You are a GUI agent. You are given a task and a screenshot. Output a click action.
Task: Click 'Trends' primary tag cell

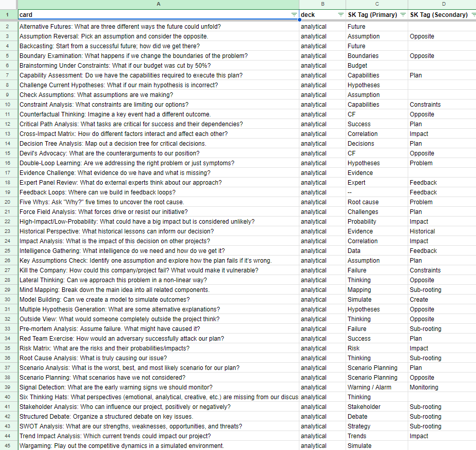point(377,436)
